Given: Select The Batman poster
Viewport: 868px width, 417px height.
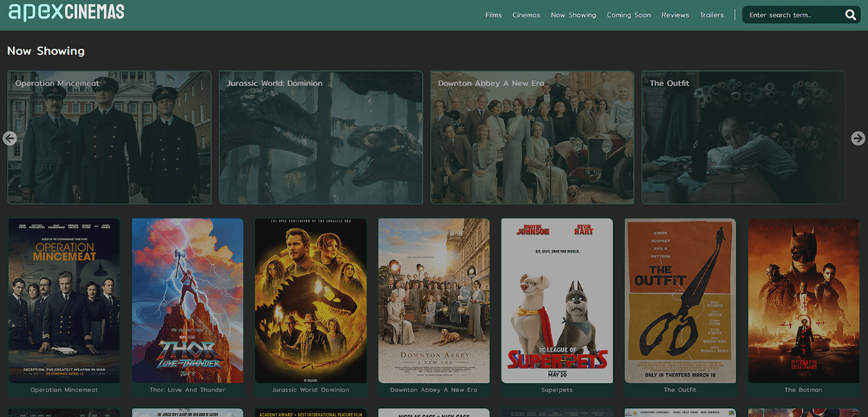Looking at the screenshot, I should (x=803, y=300).
